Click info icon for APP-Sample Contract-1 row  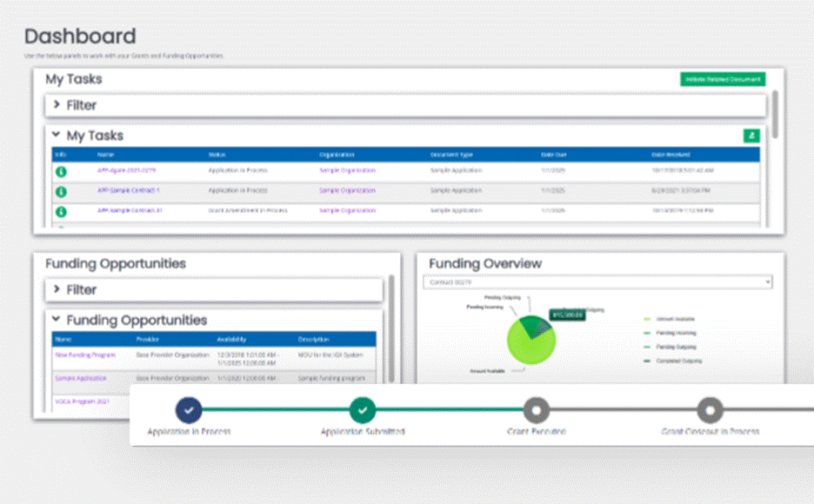[x=62, y=190]
